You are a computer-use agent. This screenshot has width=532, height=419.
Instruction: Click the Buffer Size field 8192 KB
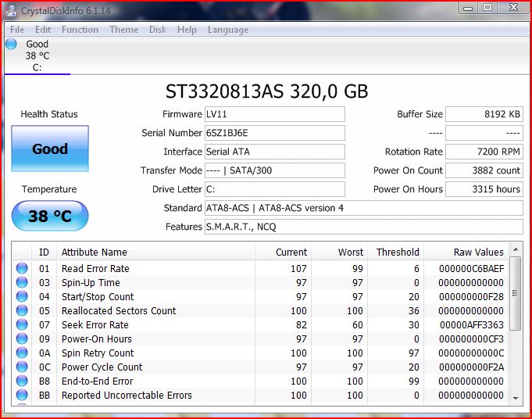click(484, 114)
